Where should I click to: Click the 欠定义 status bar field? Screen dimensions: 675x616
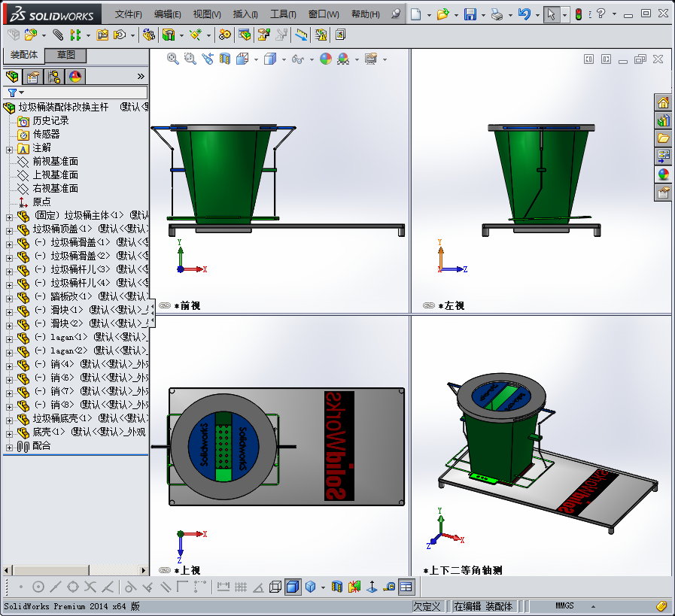427,606
